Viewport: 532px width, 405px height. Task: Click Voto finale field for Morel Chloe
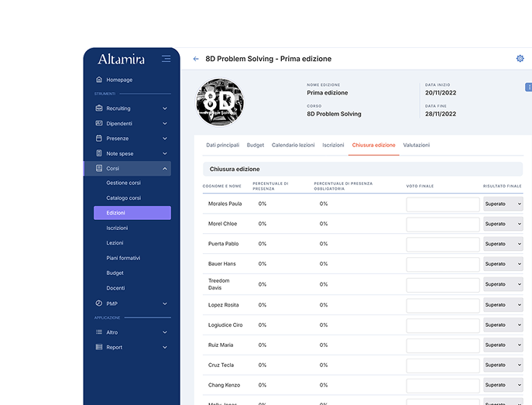point(443,224)
